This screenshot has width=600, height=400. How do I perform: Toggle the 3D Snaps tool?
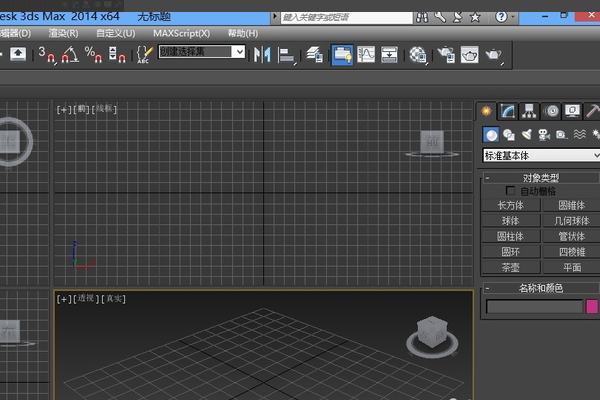tap(46, 55)
